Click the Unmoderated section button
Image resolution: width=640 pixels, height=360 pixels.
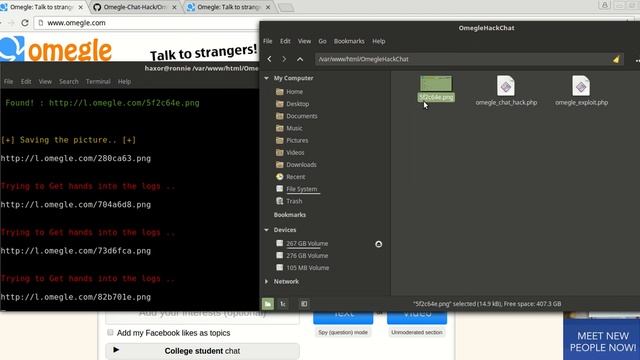click(417, 333)
